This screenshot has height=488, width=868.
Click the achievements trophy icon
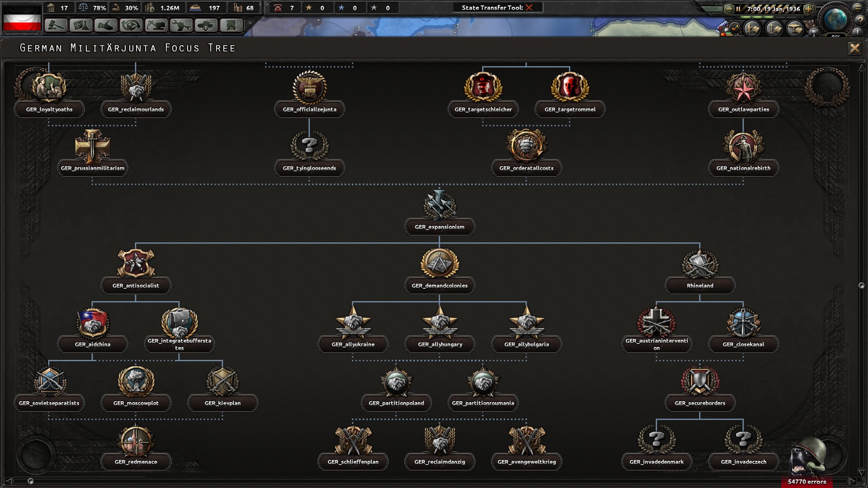point(814,32)
